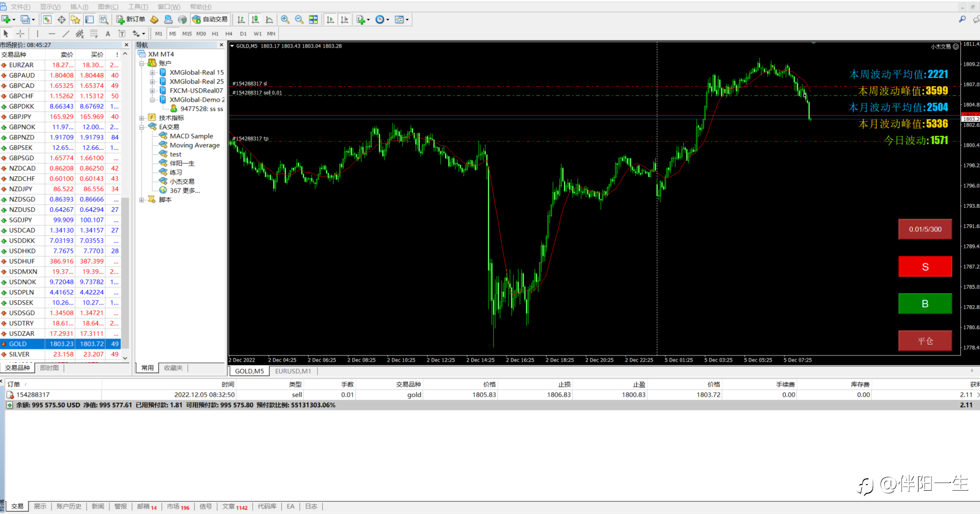Select the trendline drawing tool
Image resolution: width=980 pixels, height=514 pixels.
[x=66, y=34]
